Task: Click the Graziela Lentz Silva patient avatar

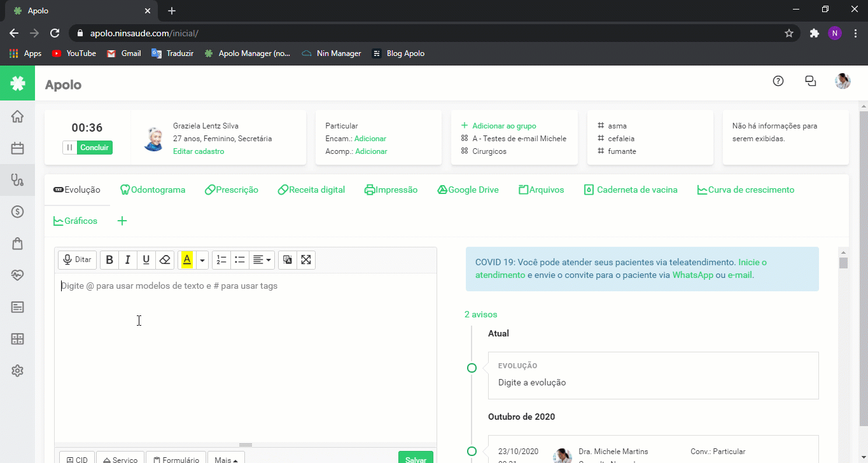Action: 153,139
